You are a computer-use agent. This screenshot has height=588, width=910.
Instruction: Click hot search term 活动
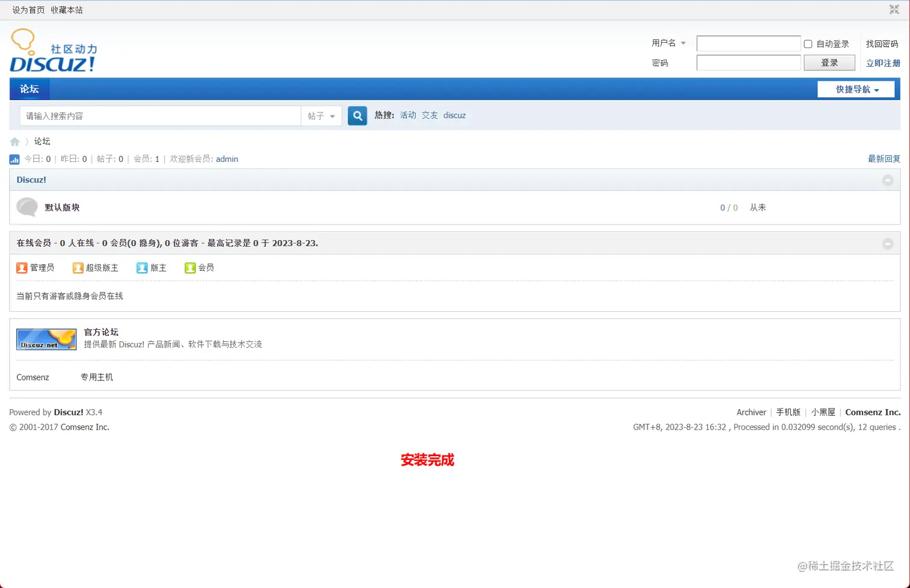(408, 116)
